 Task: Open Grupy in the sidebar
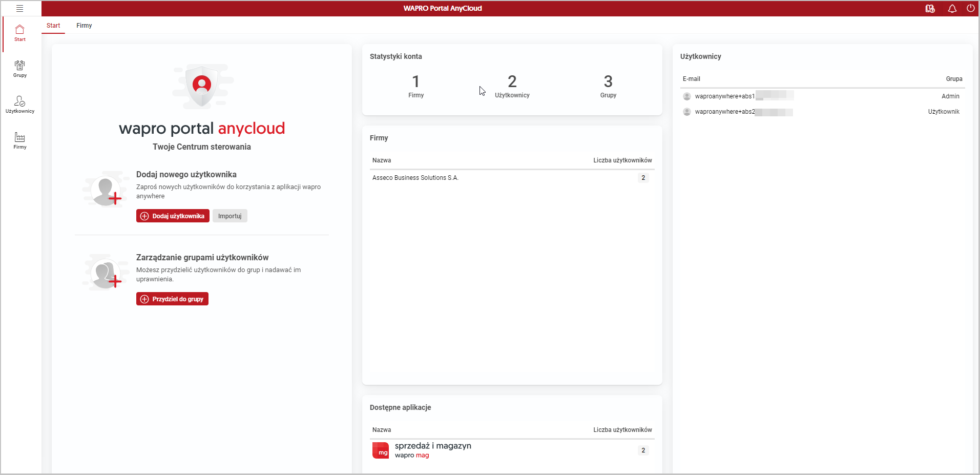point(20,69)
